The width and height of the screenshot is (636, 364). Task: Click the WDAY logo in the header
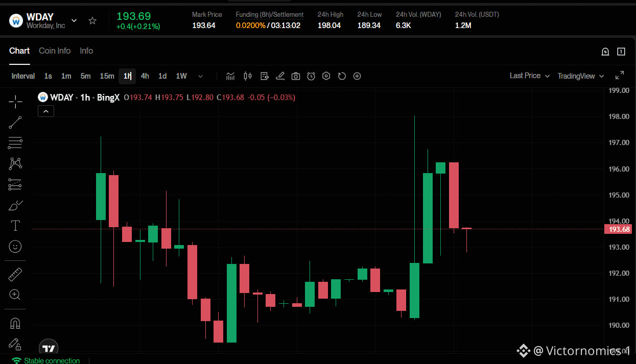pos(16,21)
